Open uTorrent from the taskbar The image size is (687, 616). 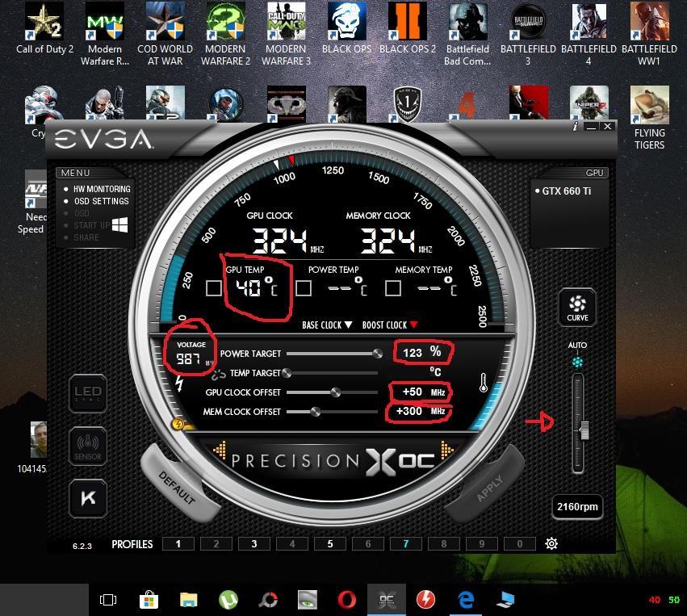tap(228, 600)
